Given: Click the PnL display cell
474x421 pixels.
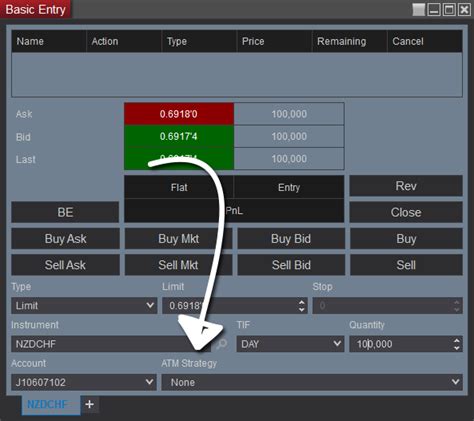Looking at the screenshot, I should (x=234, y=211).
